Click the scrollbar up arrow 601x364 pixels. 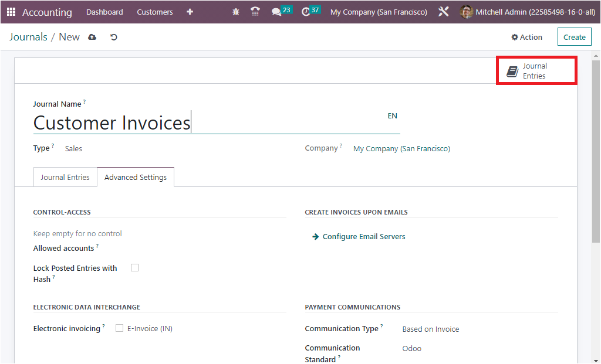[596, 56]
